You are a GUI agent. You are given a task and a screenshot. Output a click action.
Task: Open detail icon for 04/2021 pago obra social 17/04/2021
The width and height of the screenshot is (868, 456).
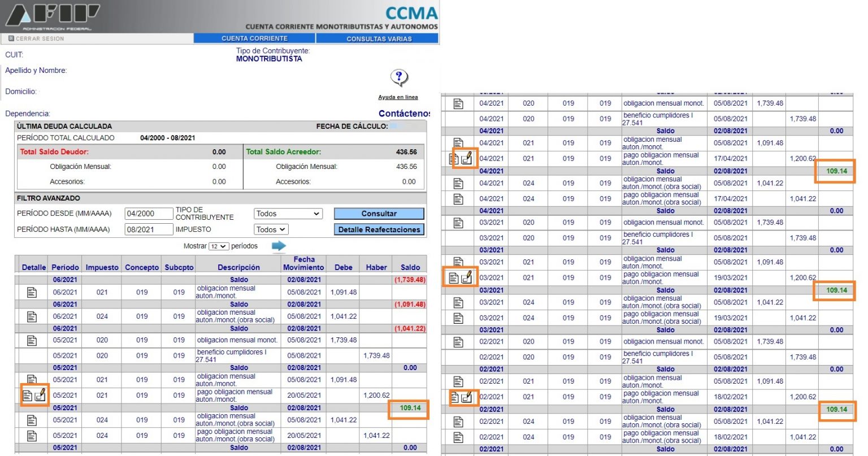tap(458, 199)
